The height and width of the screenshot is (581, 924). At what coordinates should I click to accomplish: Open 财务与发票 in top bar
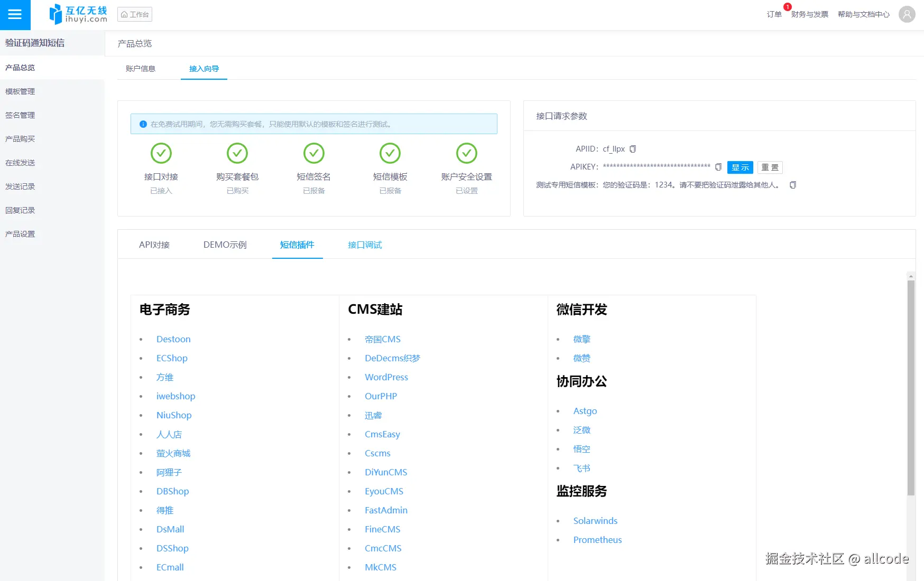[x=810, y=14]
